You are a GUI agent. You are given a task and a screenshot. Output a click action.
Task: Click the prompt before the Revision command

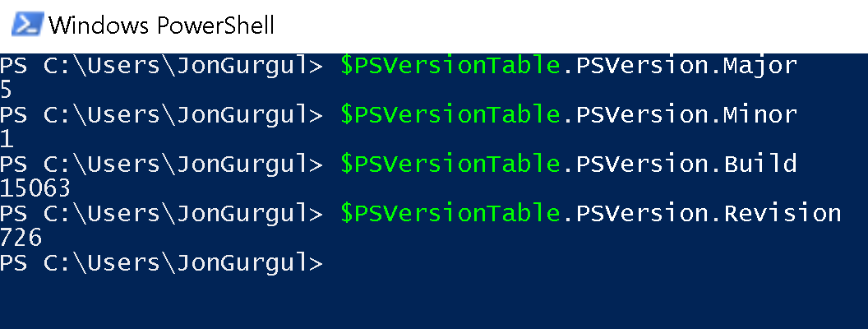pos(162,213)
